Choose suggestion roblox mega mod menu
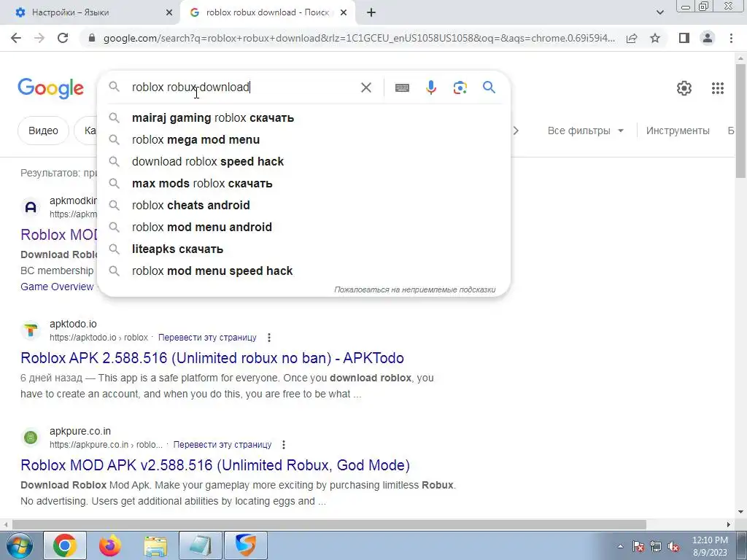Image resolution: width=747 pixels, height=560 pixels. point(304,139)
